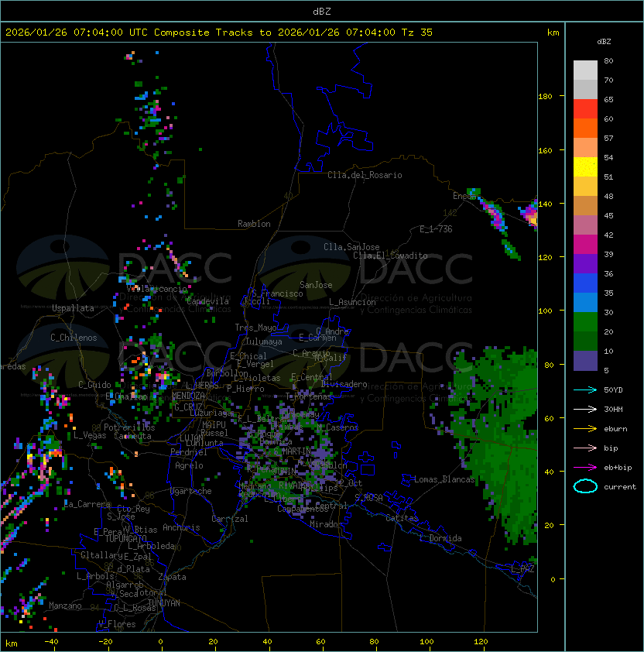
Task: Click the S_Francisco map label
Action: pos(277,294)
